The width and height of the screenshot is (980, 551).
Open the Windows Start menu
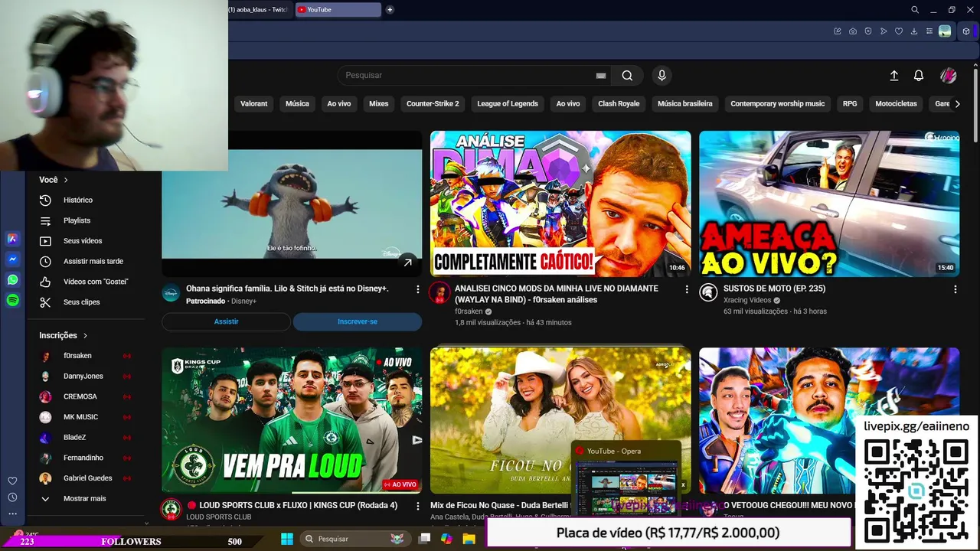click(x=287, y=539)
